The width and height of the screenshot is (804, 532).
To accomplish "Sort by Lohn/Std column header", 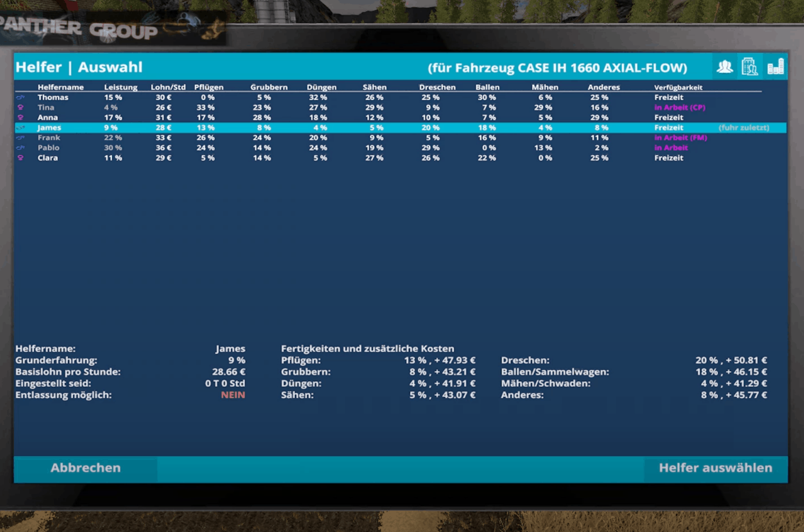I will [x=168, y=87].
